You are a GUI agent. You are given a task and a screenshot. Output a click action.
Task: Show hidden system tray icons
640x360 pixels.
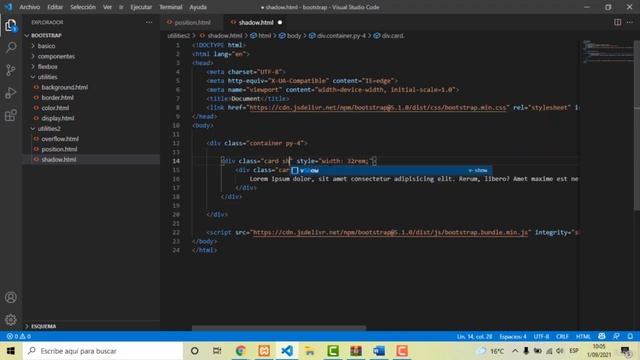[515, 351]
